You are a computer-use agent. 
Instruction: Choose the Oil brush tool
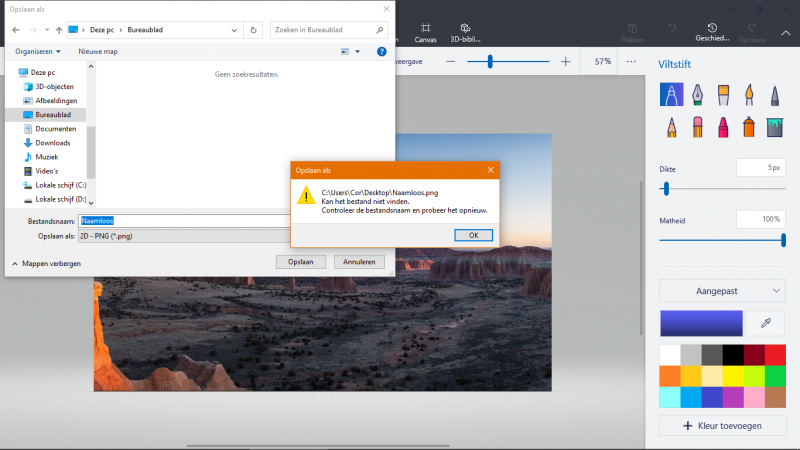tap(724, 95)
